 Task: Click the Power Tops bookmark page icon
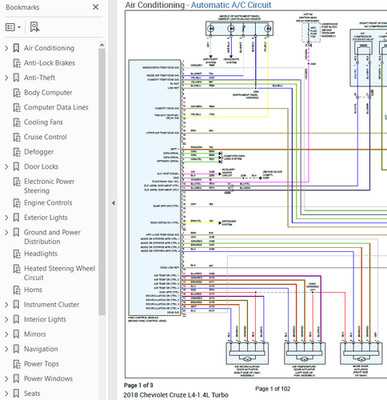coord(16,364)
